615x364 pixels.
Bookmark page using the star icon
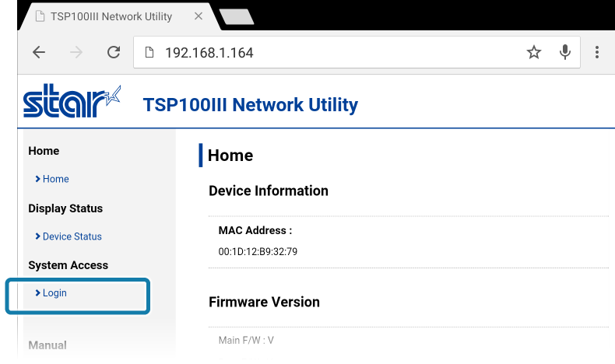[534, 52]
